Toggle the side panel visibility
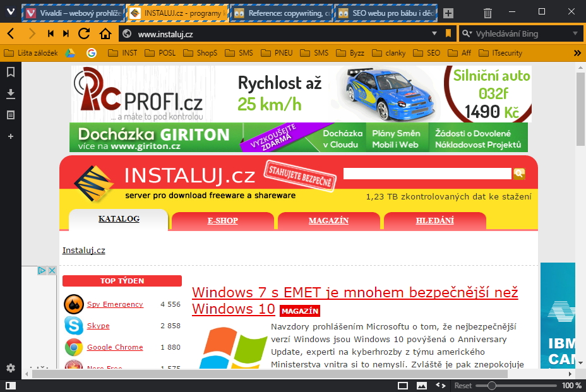 (11, 385)
